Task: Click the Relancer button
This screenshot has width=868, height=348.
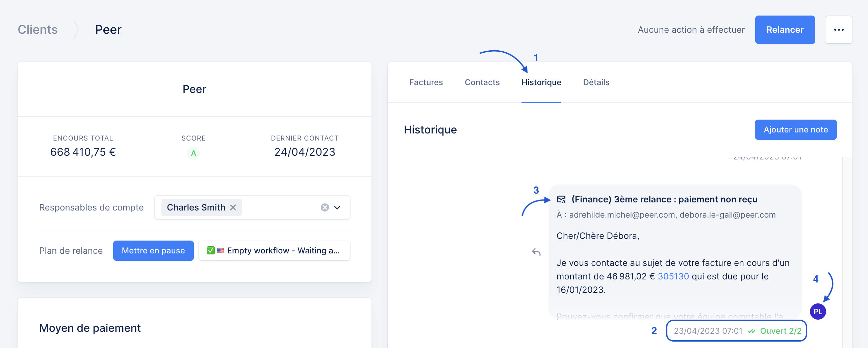Action: [785, 30]
